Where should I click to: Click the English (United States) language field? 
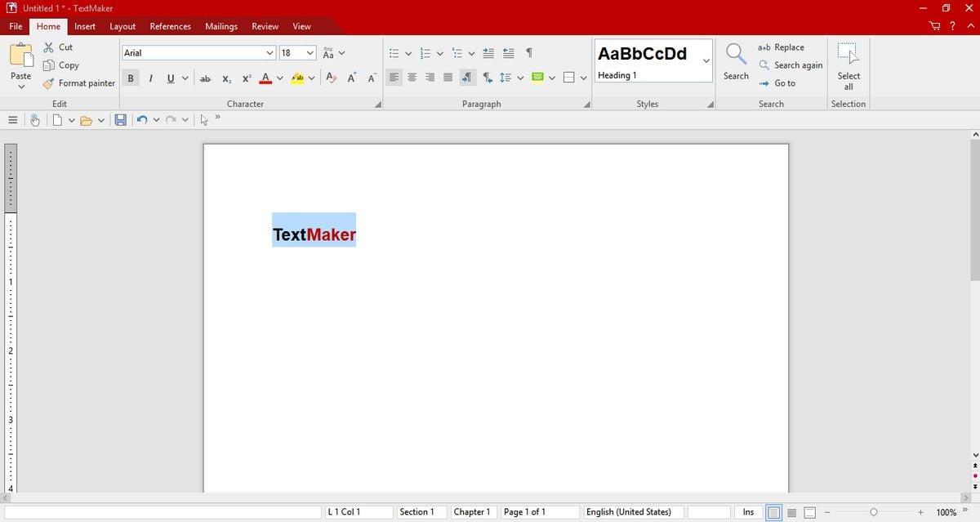pos(629,512)
